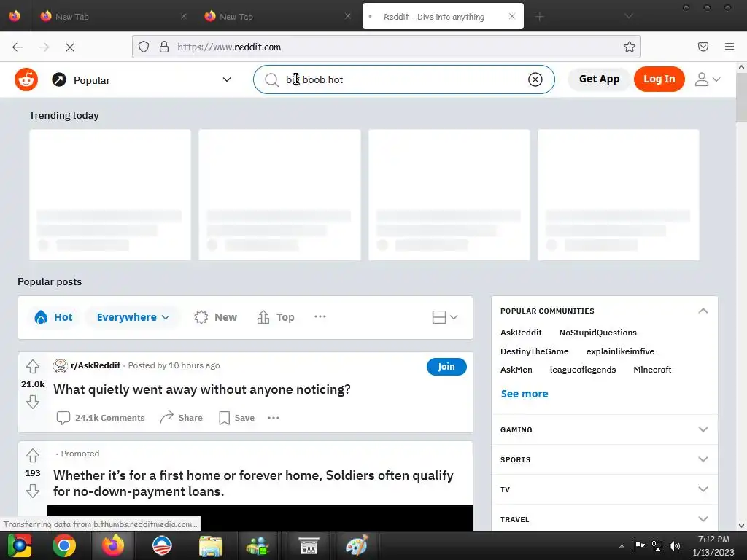Open the Paint palette taskbar icon

357,545
